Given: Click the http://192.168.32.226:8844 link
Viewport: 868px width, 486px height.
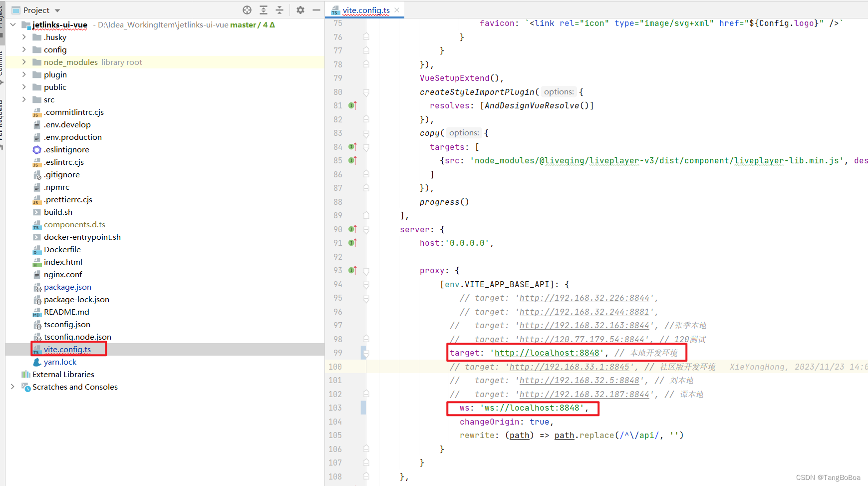Looking at the screenshot, I should [584, 298].
